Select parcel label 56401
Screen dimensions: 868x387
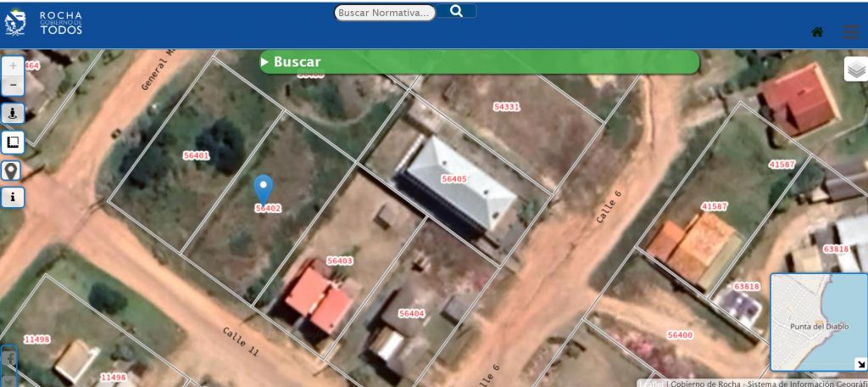coord(197,156)
